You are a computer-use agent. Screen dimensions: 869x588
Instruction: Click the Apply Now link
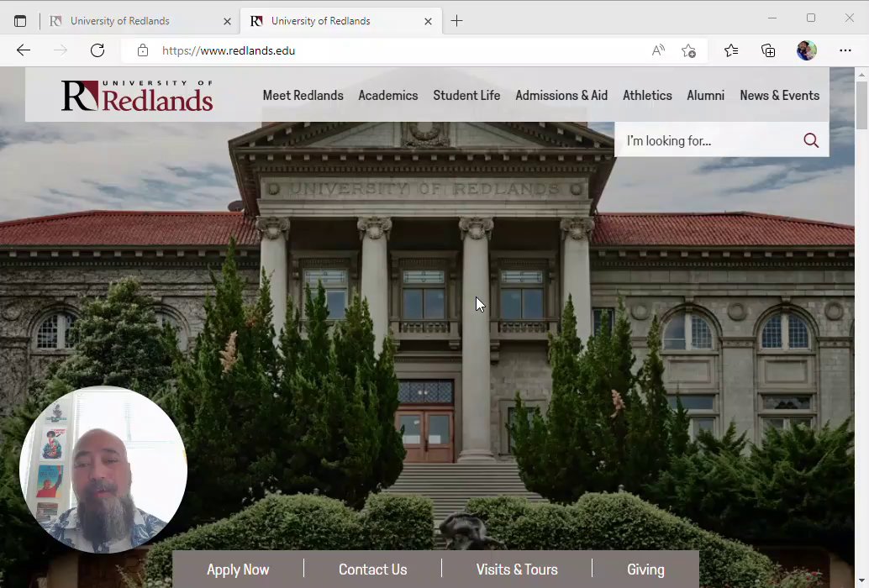(x=238, y=570)
